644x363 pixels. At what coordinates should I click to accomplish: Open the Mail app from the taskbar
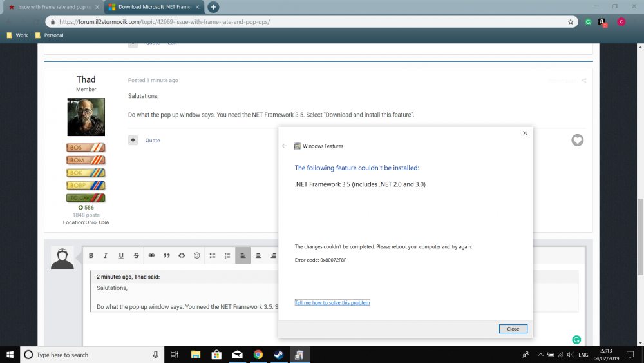click(x=238, y=355)
